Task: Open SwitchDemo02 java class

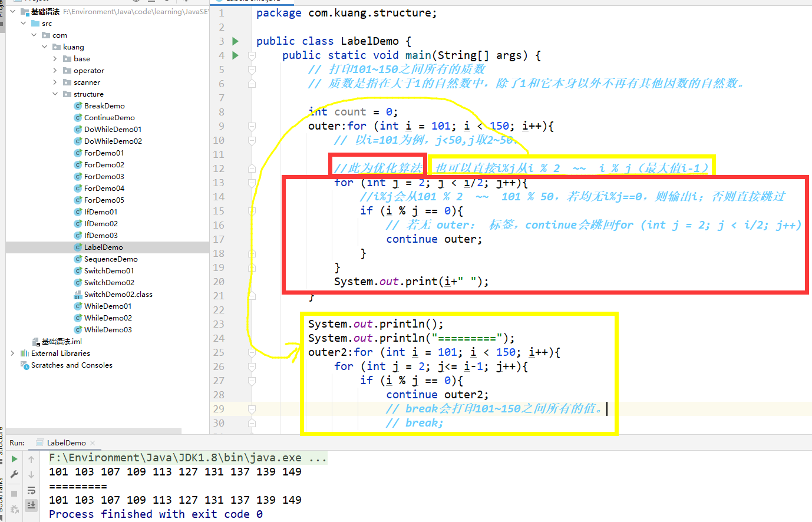Action: 109,283
